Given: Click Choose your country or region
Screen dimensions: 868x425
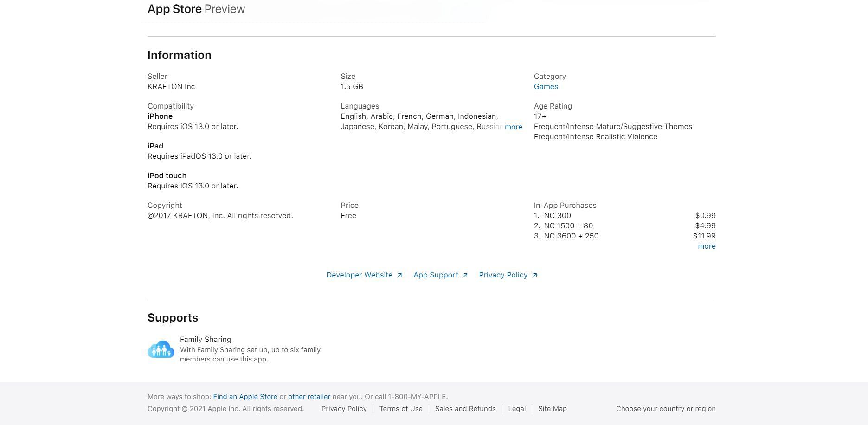Looking at the screenshot, I should (x=666, y=409).
